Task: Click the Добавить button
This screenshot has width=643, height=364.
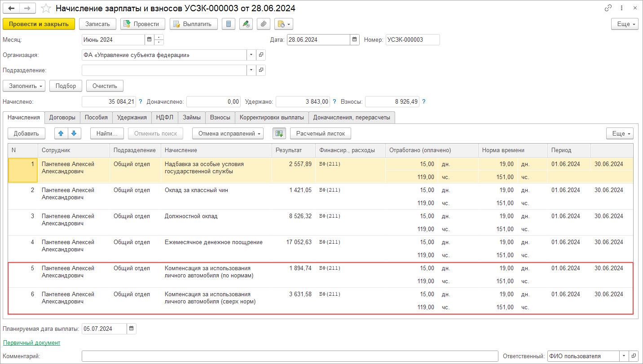Action: point(26,133)
